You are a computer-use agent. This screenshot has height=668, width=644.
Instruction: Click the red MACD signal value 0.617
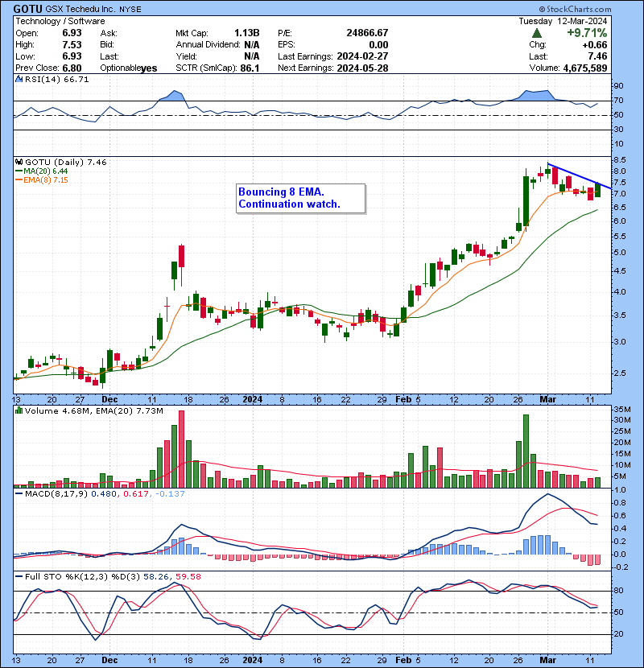136,494
